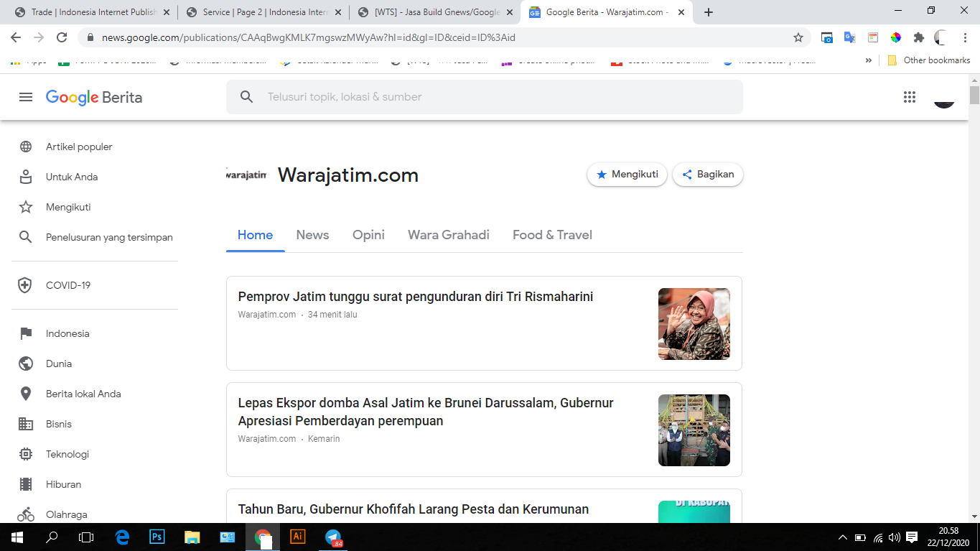This screenshot has width=980, height=551.
Task: Open the Tri Rismaharini article thumbnail
Action: tap(694, 324)
